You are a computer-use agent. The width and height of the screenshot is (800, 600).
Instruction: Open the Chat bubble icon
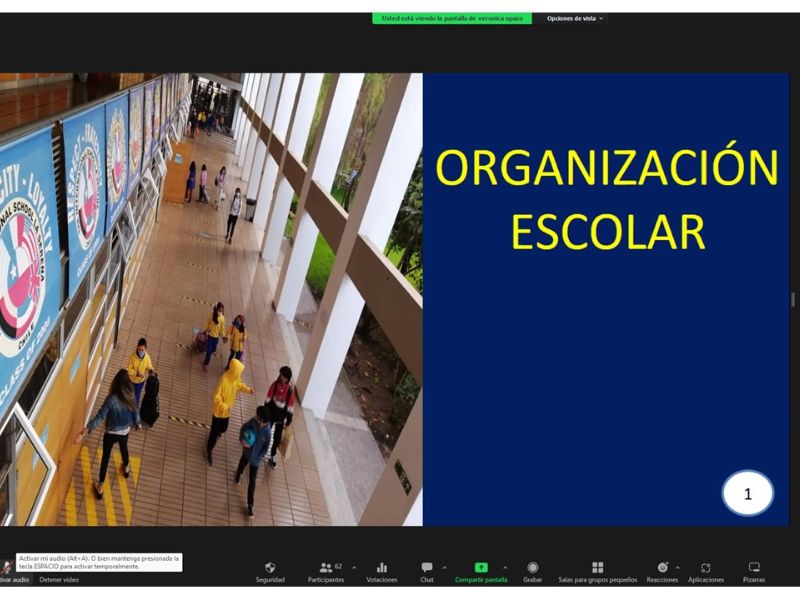pos(427,567)
